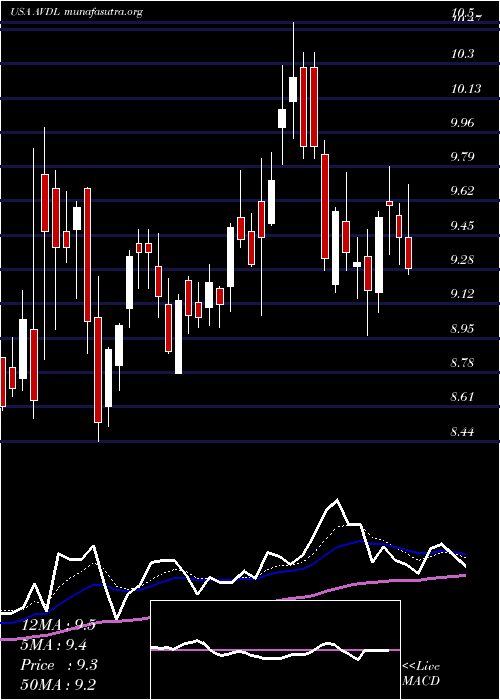500x700 pixels.
Task: Click the 10.13 price axis label
Action: tap(466, 89)
